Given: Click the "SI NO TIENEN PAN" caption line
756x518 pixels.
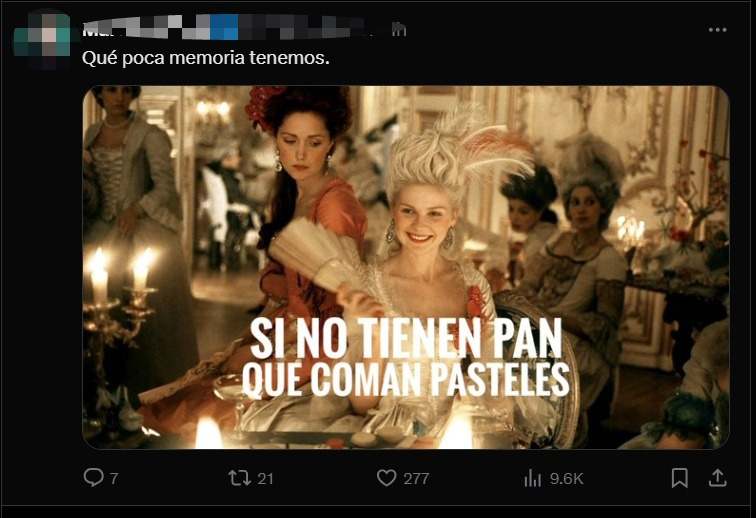Looking at the screenshot, I should pos(406,338).
